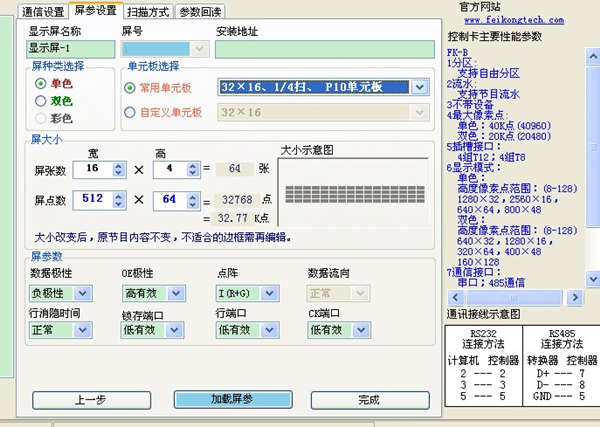Viewport: 600px width, 427px height.
Task: Click the 支持自由分区 text line
Action: pyautogui.click(x=489, y=73)
